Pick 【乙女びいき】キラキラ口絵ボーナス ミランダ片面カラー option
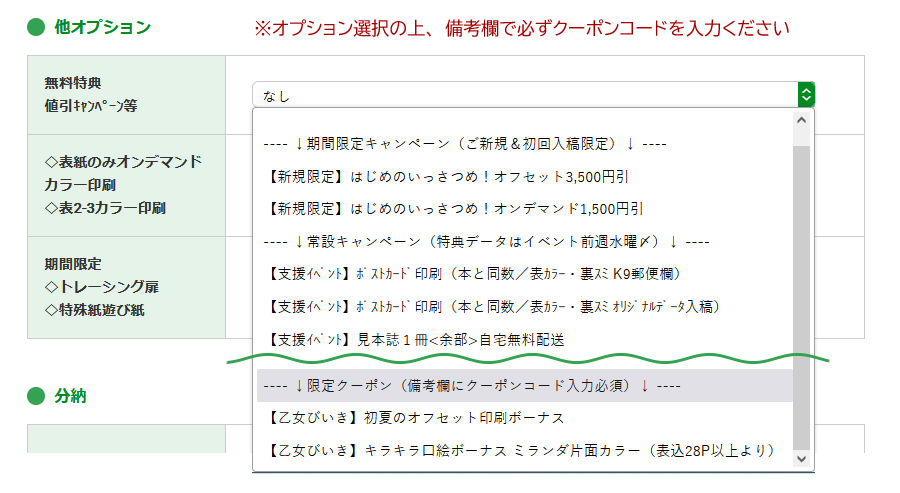The width and height of the screenshot is (900, 493). click(x=525, y=451)
